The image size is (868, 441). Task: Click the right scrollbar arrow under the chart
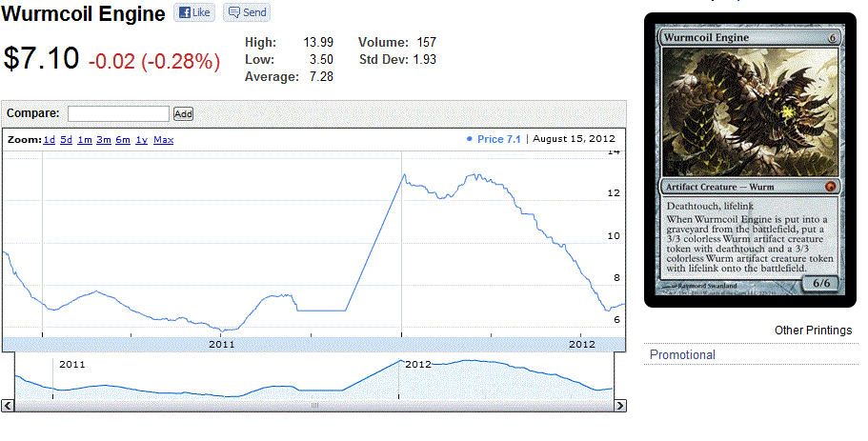pos(619,406)
